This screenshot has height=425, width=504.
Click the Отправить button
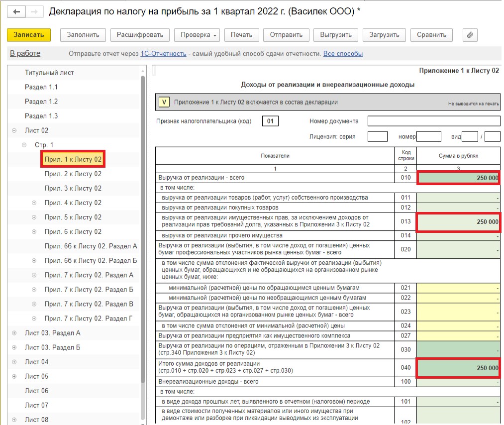pyautogui.click(x=286, y=35)
